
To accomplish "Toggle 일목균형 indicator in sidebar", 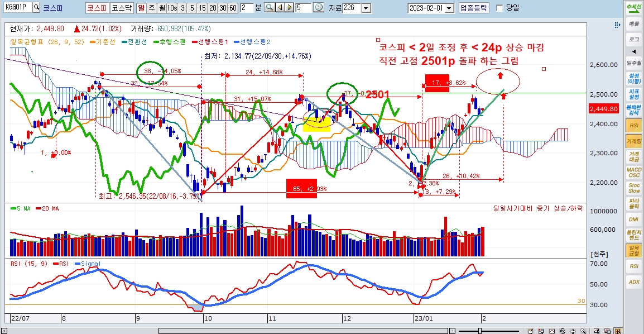I will 634,251.
